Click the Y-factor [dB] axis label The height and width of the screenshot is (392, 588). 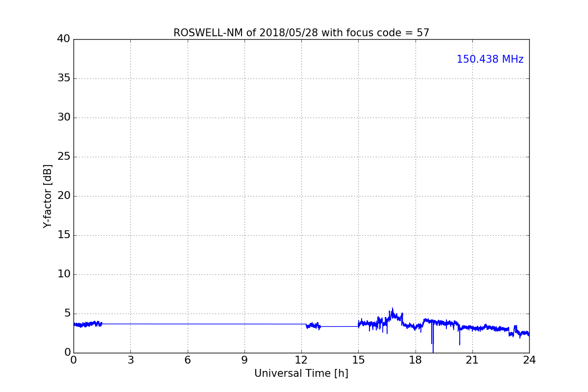coord(48,196)
